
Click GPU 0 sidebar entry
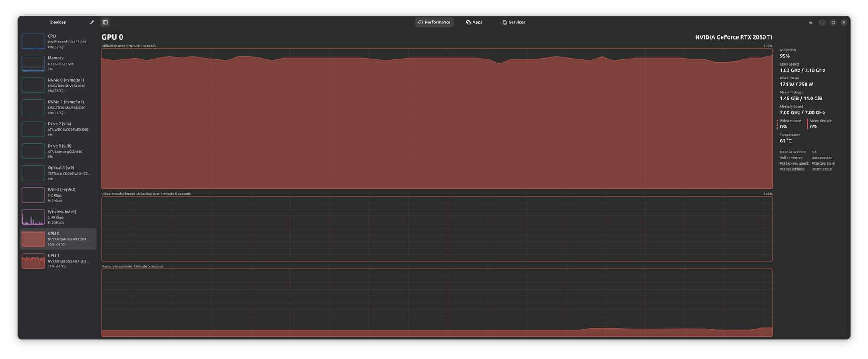coord(58,239)
